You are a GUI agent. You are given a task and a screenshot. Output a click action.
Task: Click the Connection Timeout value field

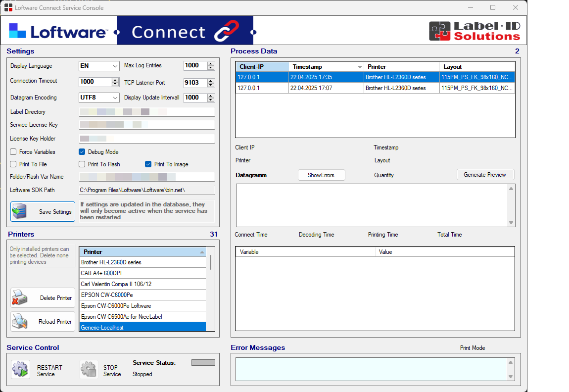coord(95,82)
